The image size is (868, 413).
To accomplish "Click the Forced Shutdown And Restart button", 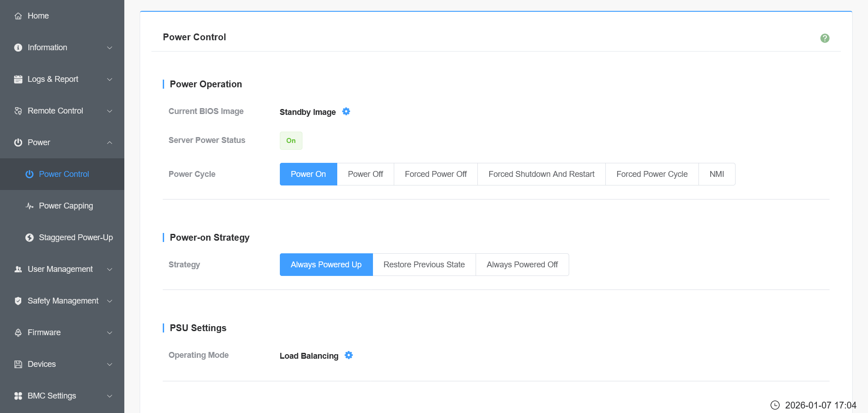I will tap(541, 174).
